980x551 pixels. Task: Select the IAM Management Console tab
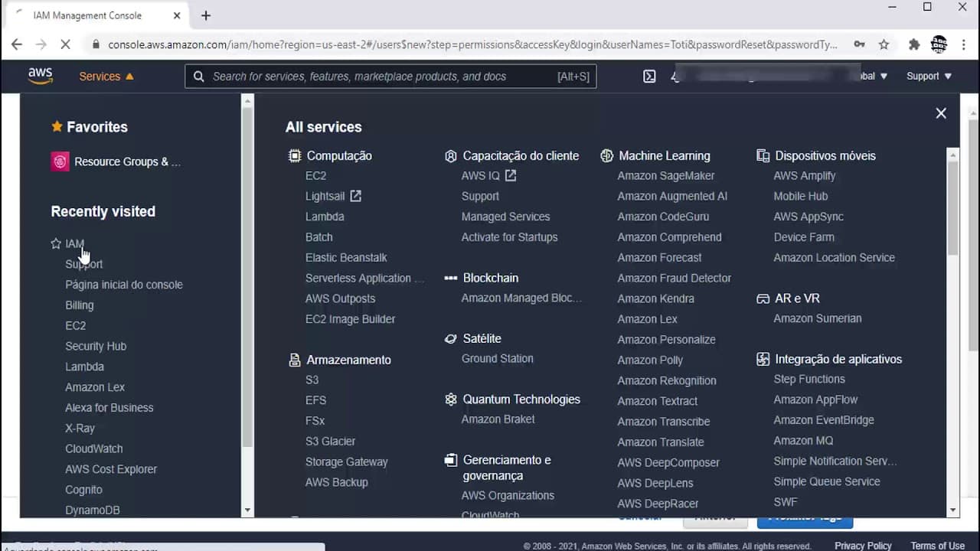[x=98, y=15]
